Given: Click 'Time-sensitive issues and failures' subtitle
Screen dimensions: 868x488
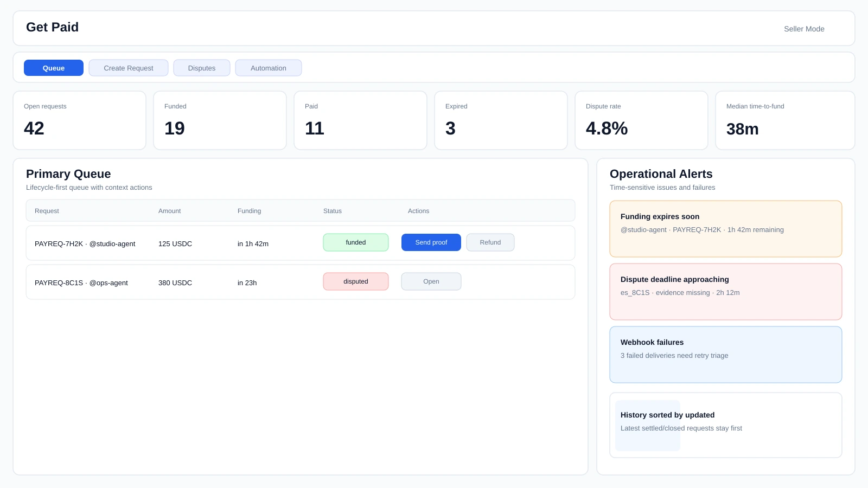Looking at the screenshot, I should (662, 188).
